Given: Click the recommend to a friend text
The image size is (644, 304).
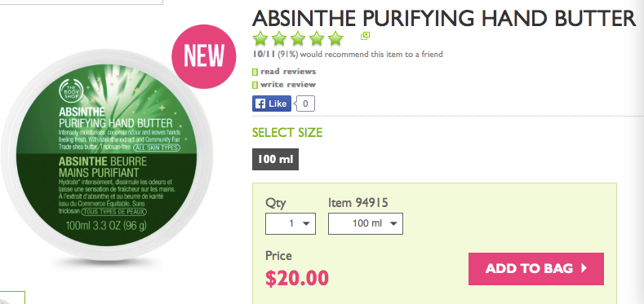Looking at the screenshot, I should point(348,54).
